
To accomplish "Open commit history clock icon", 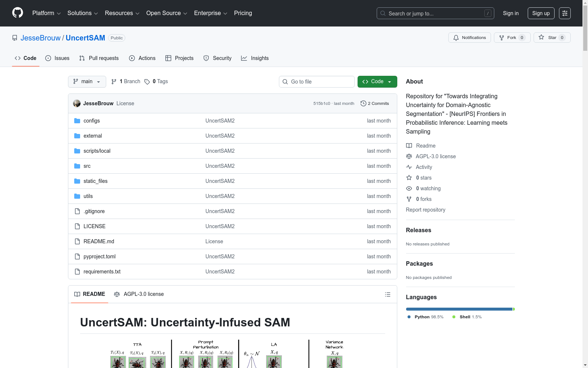I will 363,103.
